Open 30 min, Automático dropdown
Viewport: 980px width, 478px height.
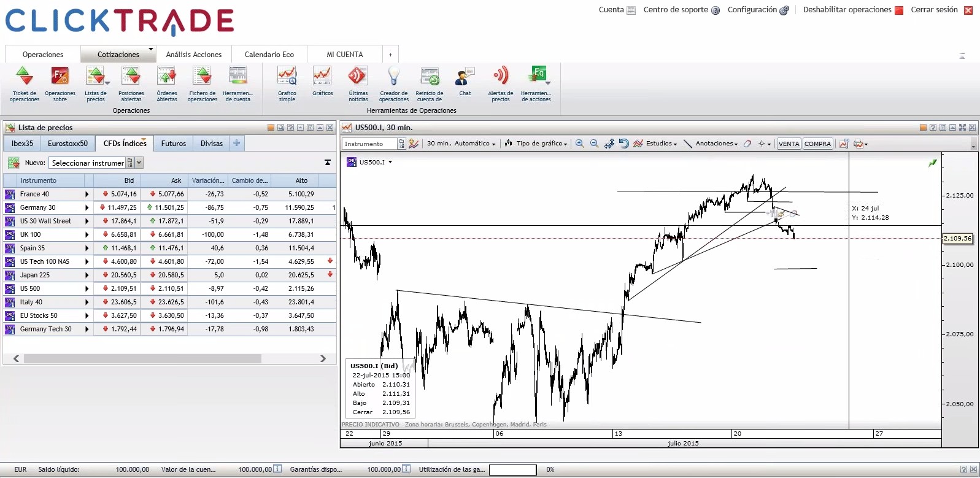pyautogui.click(x=461, y=144)
